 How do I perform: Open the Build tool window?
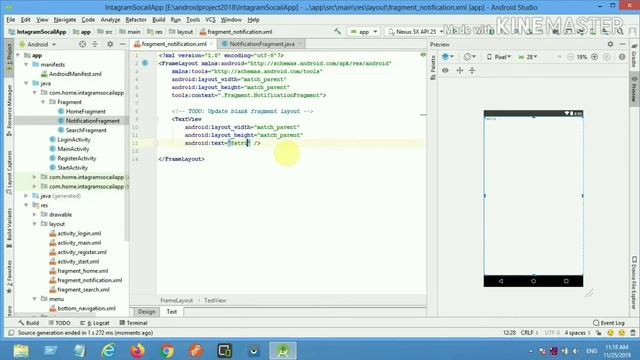pos(29,323)
